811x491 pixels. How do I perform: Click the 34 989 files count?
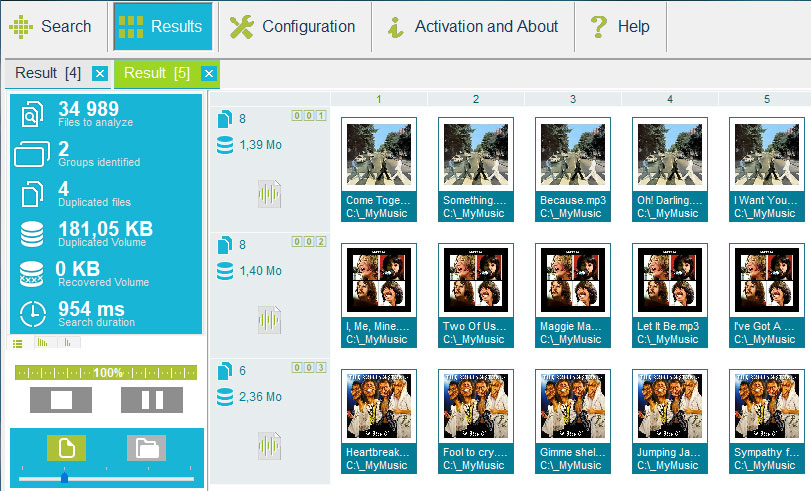(88, 109)
